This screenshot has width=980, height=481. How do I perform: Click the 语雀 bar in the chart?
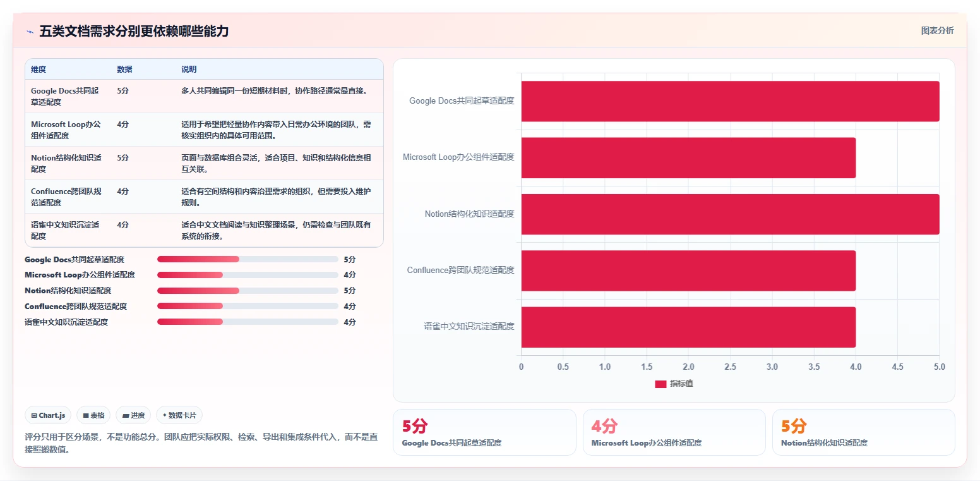click(688, 327)
